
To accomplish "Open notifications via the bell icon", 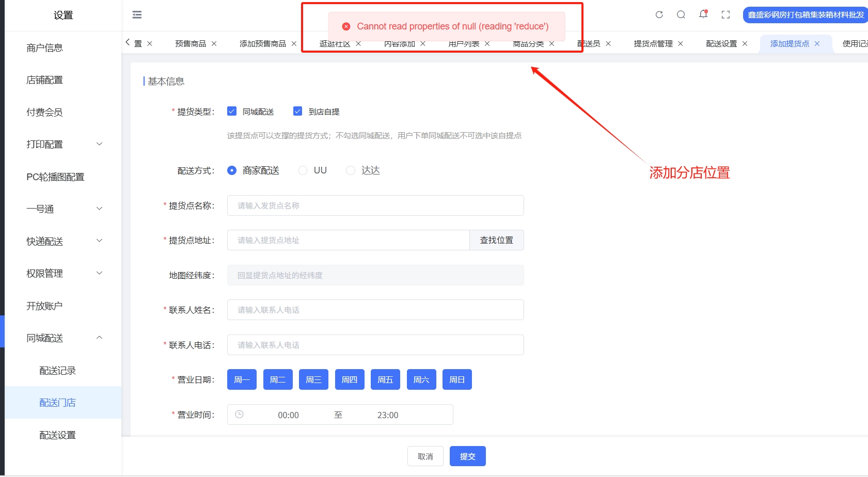I will tap(703, 14).
